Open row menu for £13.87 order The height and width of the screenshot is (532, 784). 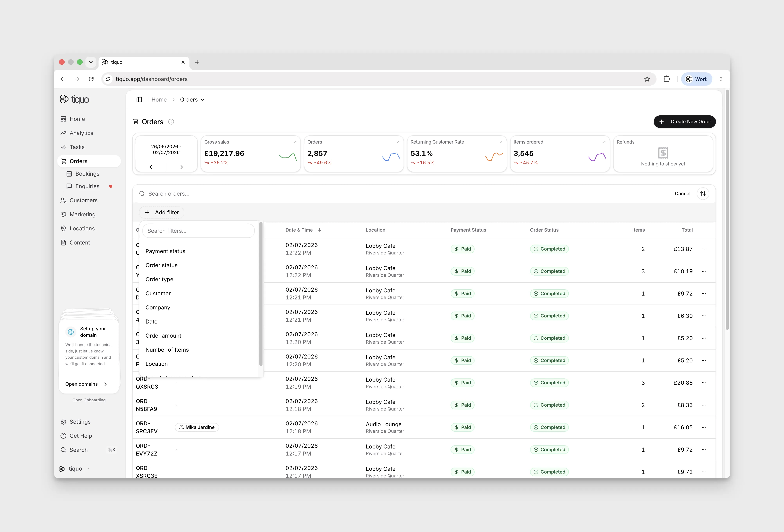click(x=704, y=249)
